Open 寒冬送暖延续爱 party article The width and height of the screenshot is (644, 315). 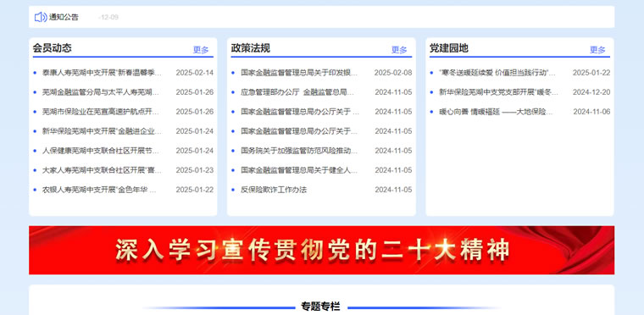click(x=497, y=73)
